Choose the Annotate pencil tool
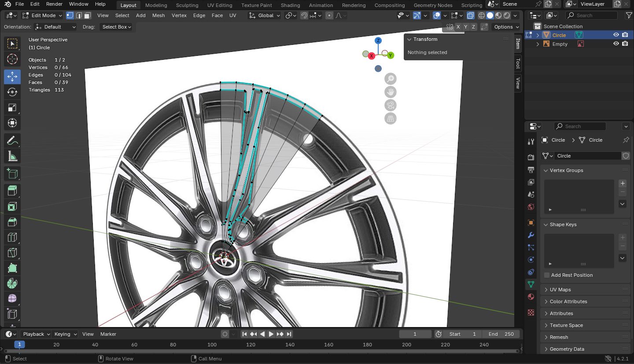Screen dimensions: 634x364 tap(12, 141)
